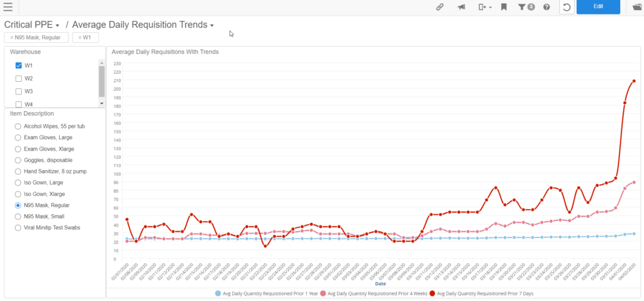Click the refresh icon
The width and height of the screenshot is (644, 301).
coord(567,7)
